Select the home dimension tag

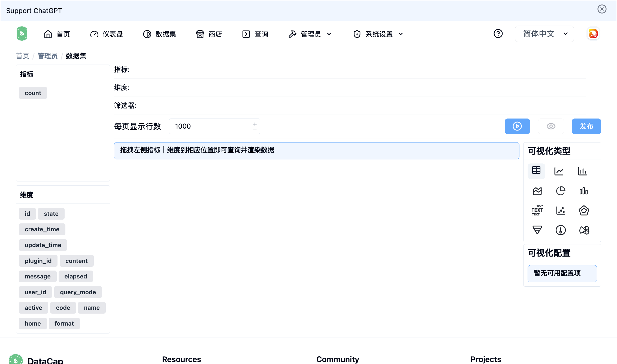point(33,323)
